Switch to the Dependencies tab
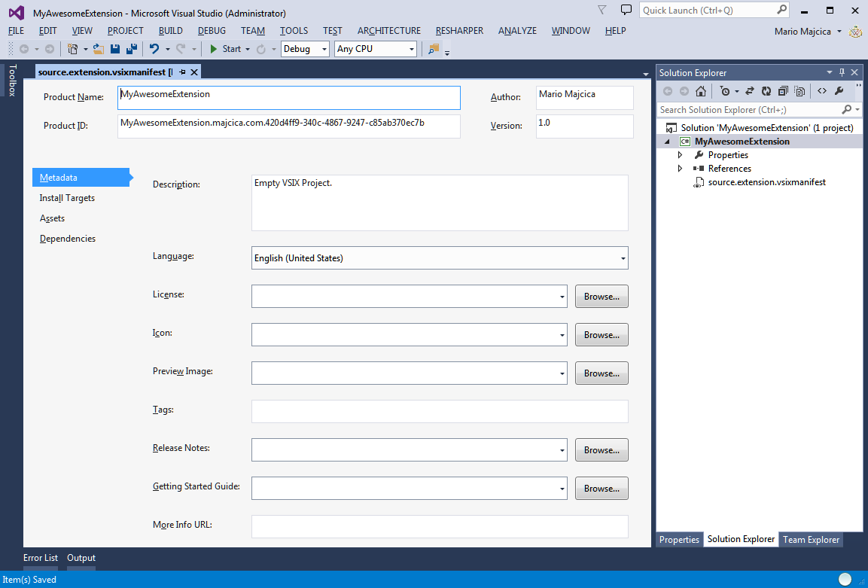Viewport: 868px width, 588px height. click(68, 239)
